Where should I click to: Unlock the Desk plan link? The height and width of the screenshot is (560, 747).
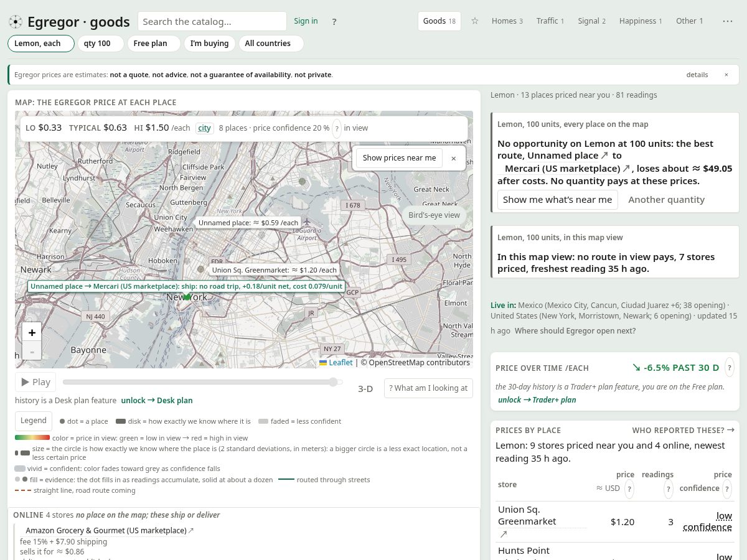click(157, 401)
